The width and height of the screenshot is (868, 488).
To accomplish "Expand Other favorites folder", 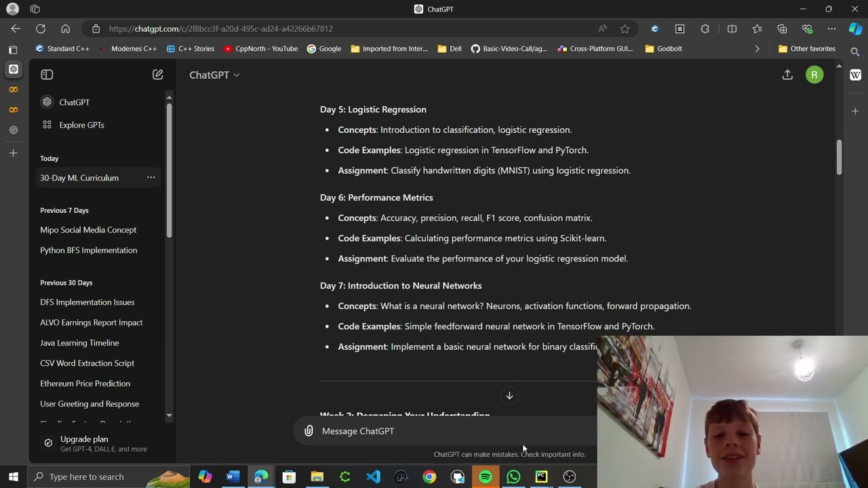I will coord(807,49).
